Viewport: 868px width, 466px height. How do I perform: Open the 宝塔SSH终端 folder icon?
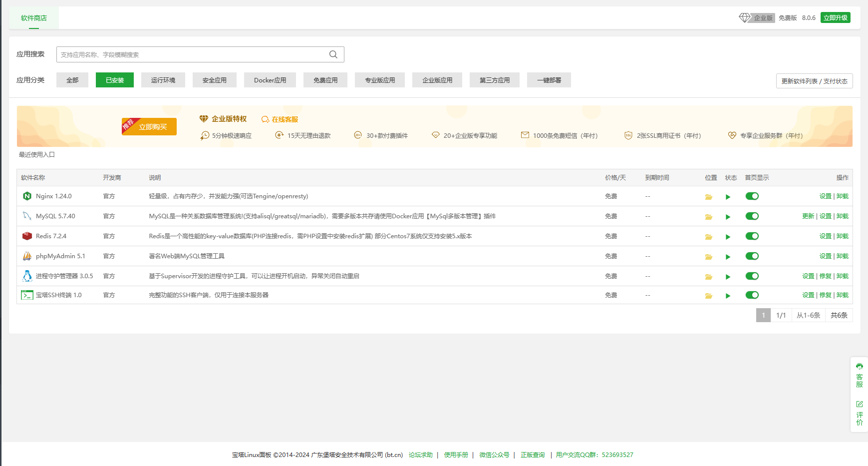pos(708,296)
